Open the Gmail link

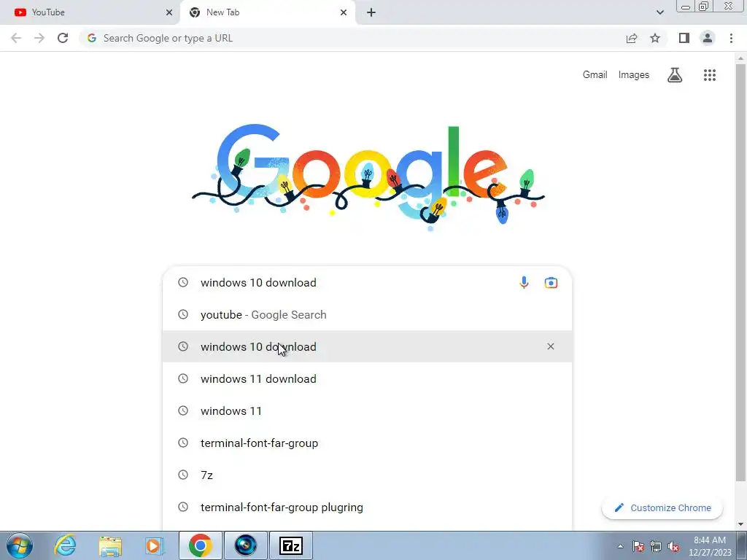click(595, 75)
